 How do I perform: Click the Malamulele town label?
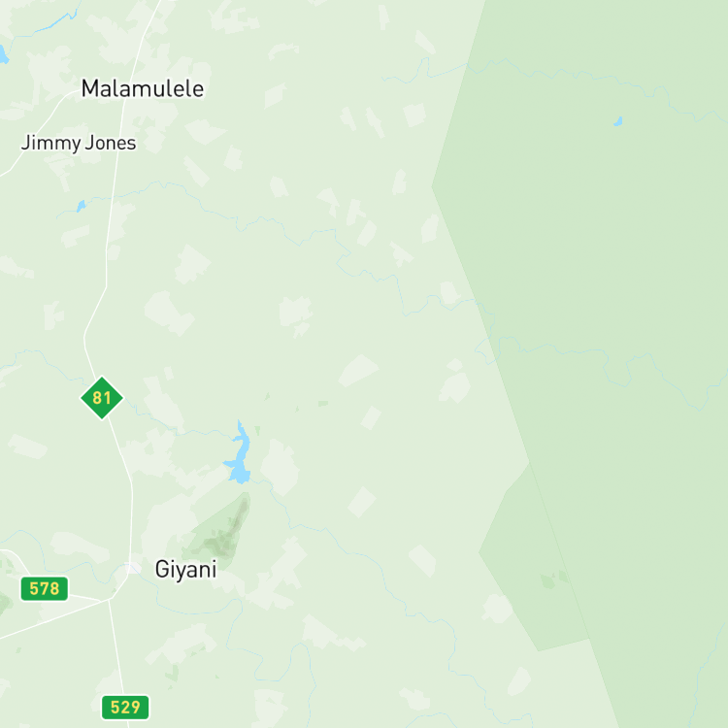point(142,88)
